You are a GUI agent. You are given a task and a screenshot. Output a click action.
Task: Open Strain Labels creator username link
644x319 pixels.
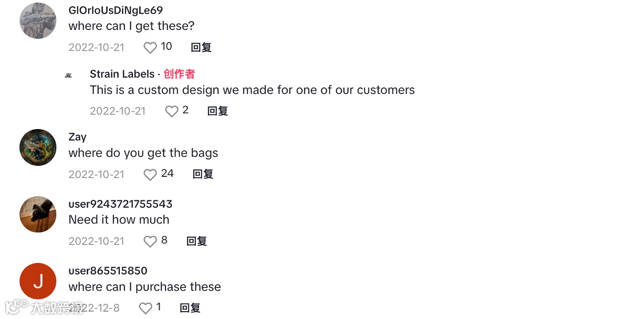point(122,74)
